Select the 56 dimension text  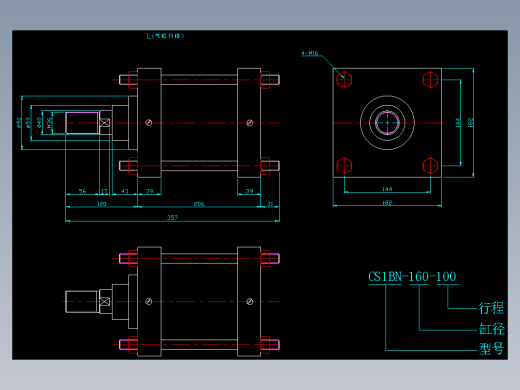tap(82, 191)
